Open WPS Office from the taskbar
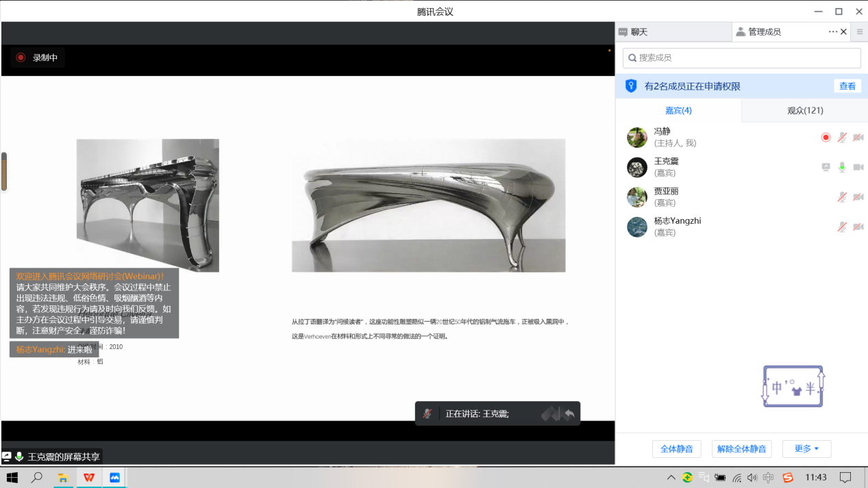Image resolution: width=868 pixels, height=488 pixels. pos(89,477)
